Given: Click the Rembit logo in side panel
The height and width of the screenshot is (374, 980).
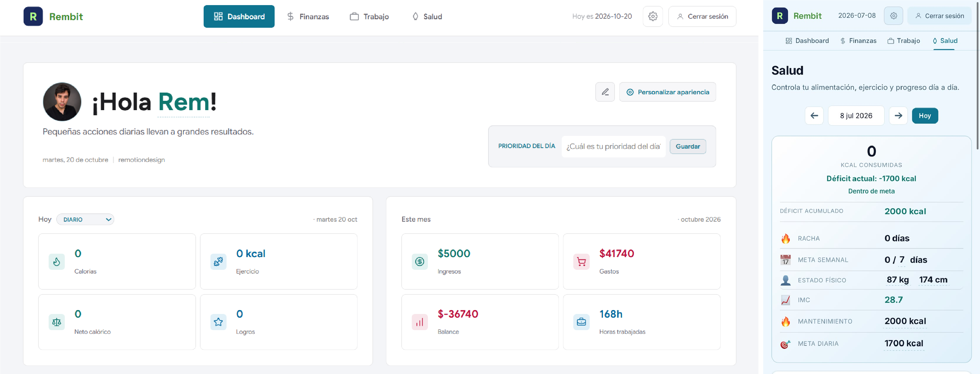Looking at the screenshot, I should click(780, 16).
